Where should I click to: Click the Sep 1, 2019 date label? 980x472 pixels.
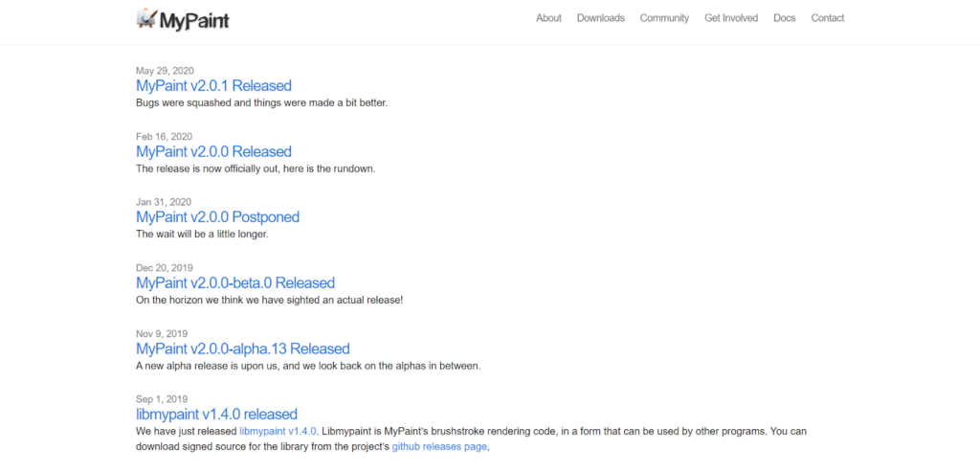pos(162,399)
